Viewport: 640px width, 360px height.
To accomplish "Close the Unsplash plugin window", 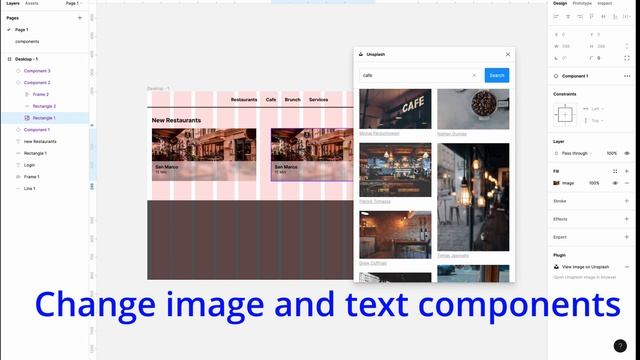I will (x=508, y=54).
